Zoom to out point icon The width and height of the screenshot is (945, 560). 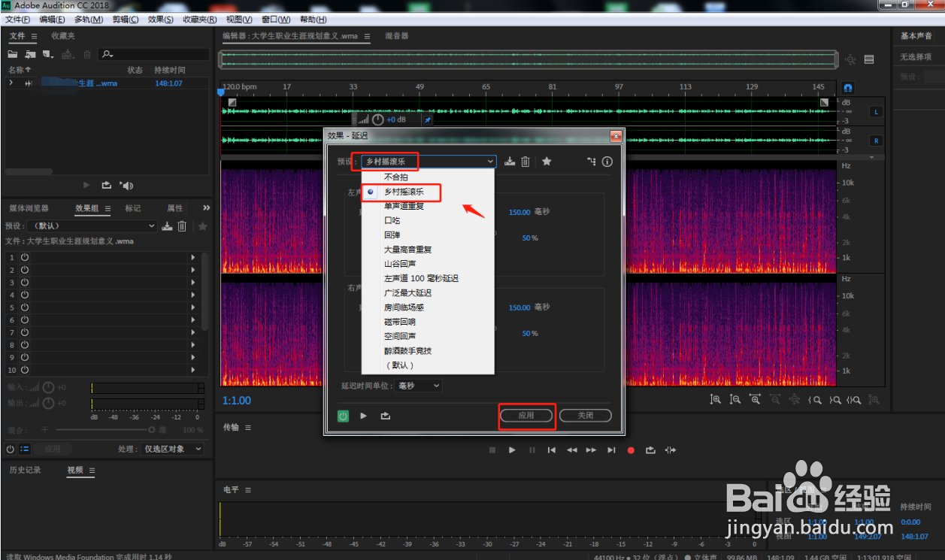click(834, 400)
